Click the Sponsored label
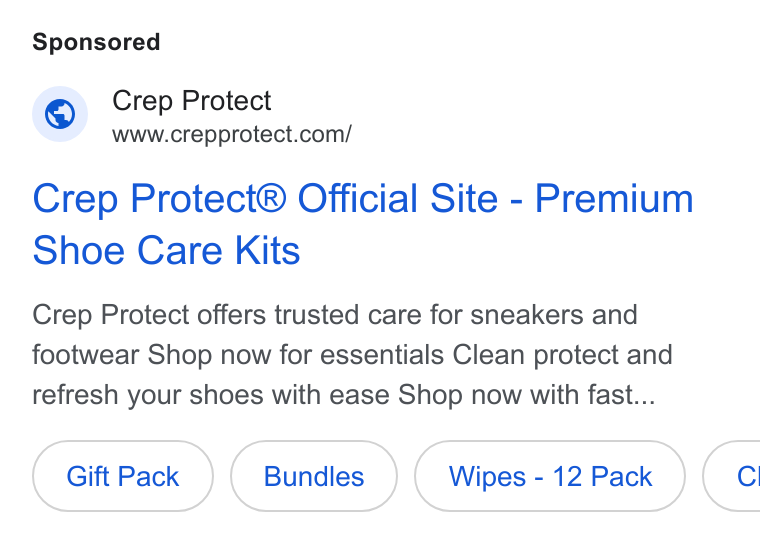 coord(96,42)
